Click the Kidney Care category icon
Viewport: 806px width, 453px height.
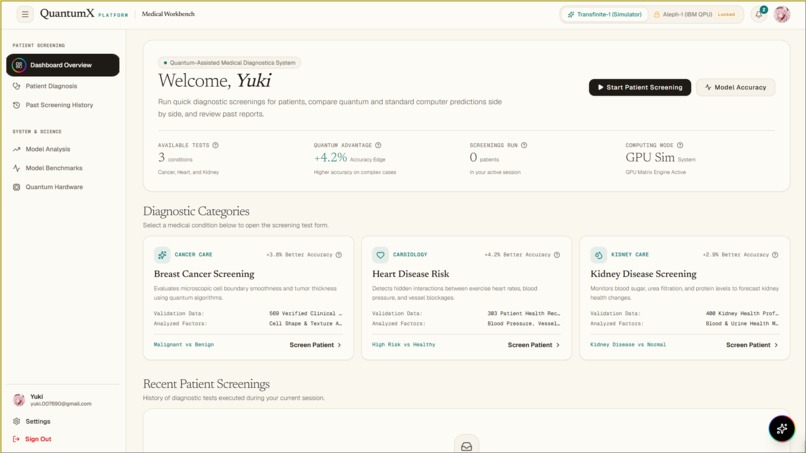(x=598, y=255)
